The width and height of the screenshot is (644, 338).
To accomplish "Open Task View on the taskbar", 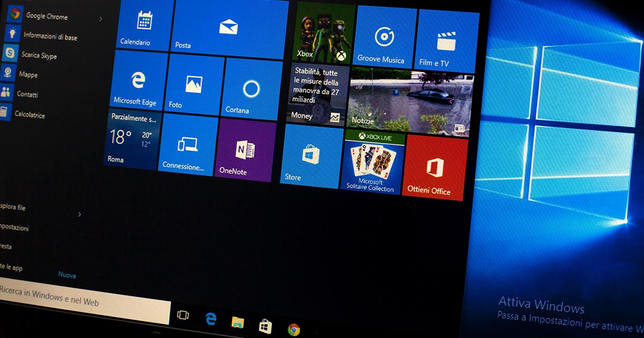I will [x=183, y=315].
